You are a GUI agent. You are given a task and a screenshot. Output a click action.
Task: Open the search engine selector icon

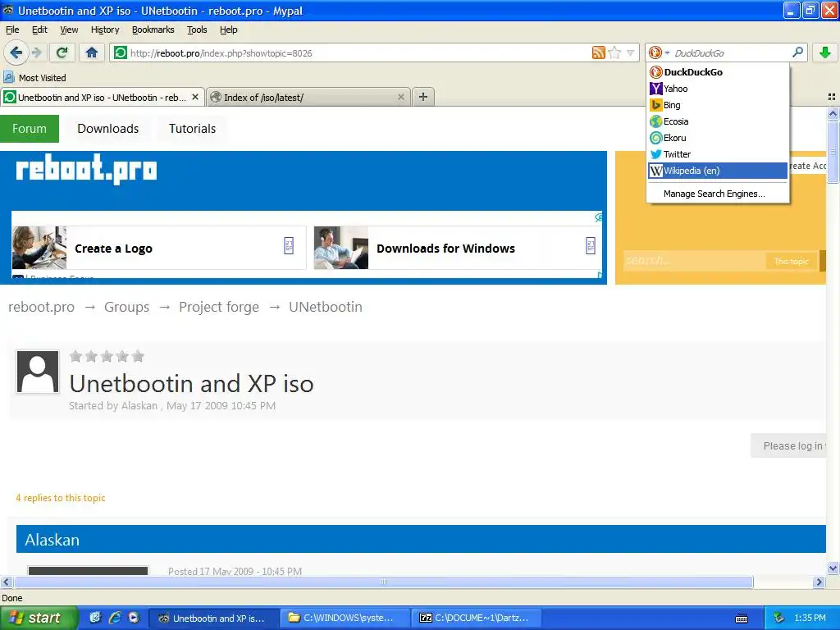click(x=659, y=52)
